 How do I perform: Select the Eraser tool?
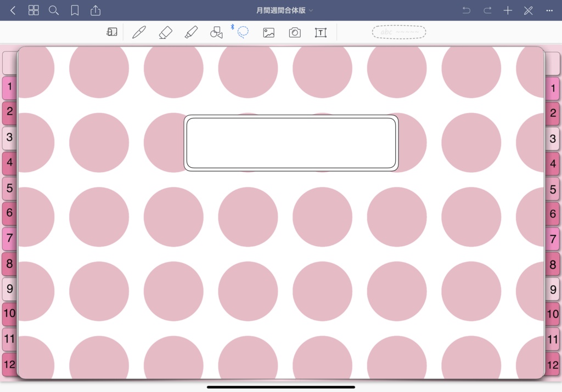point(165,32)
